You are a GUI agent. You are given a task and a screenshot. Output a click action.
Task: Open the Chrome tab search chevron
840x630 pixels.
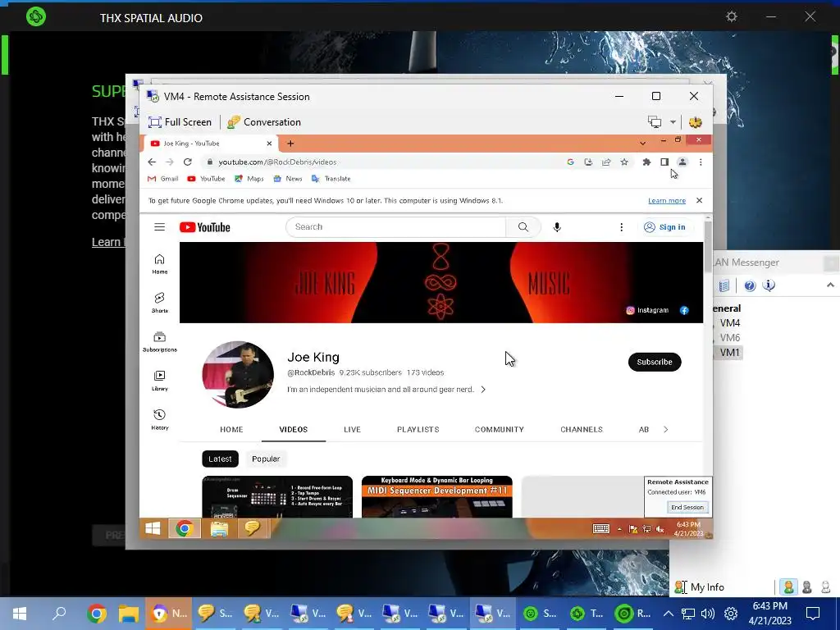[642, 143]
